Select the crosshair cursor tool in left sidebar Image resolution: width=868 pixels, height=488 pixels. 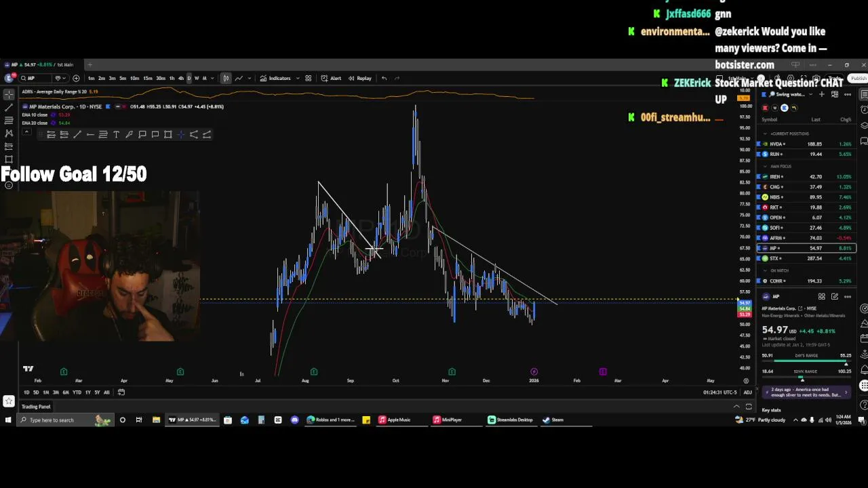[x=8, y=94]
